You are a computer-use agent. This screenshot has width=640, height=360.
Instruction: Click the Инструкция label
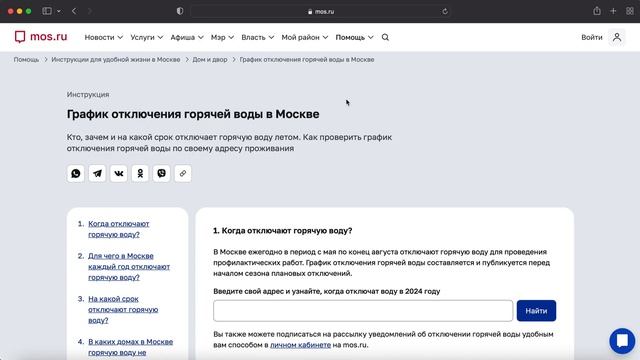88,94
